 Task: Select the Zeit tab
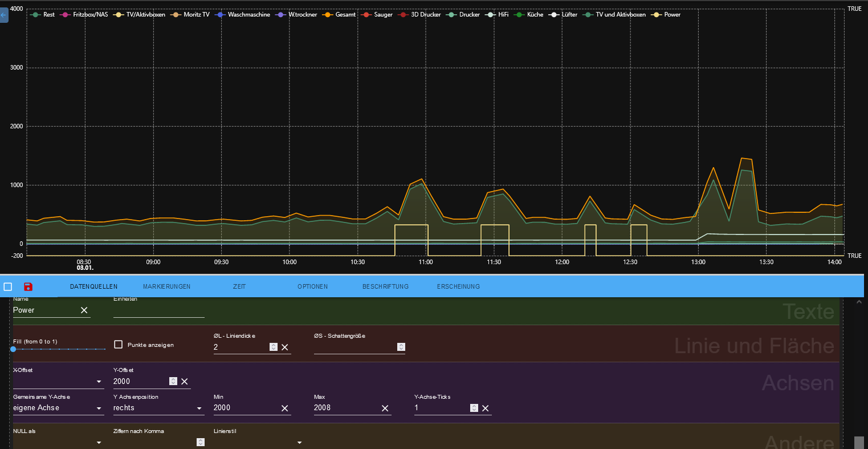click(239, 286)
